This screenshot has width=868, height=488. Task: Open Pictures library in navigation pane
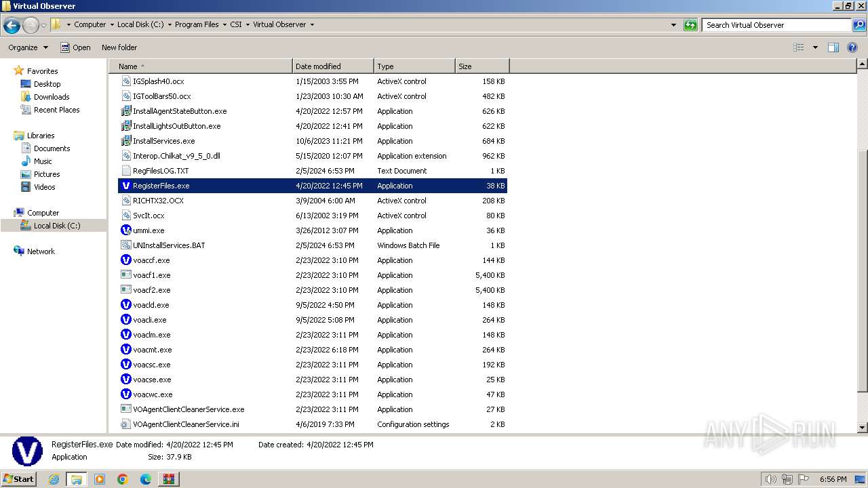click(x=47, y=174)
